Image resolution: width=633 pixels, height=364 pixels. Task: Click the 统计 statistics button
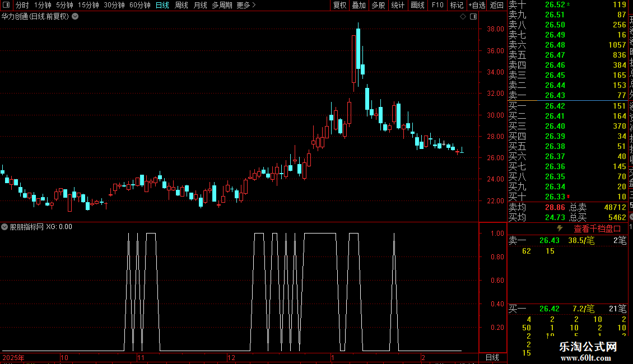pyautogui.click(x=398, y=5)
